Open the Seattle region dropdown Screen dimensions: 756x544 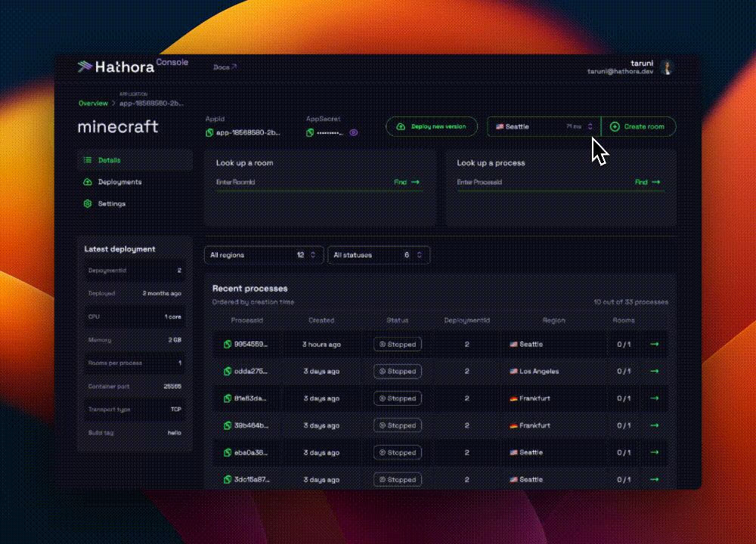[x=544, y=127]
